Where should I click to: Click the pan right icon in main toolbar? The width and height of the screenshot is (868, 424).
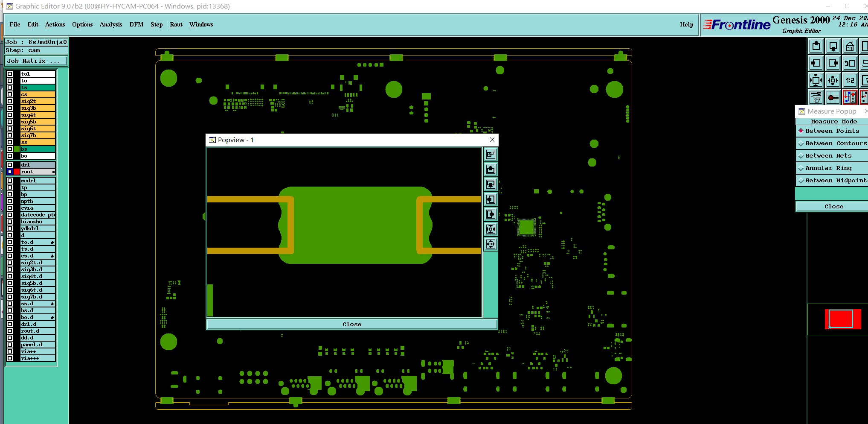pyautogui.click(x=833, y=63)
